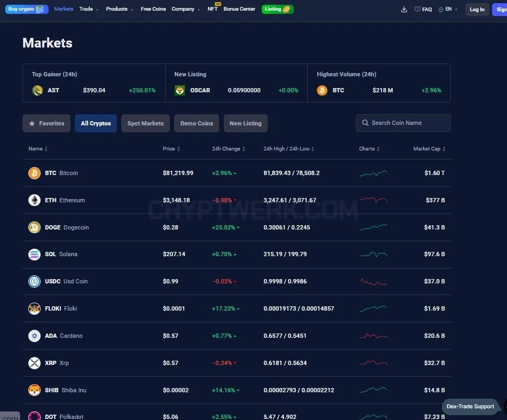Switch to the Favorites tab
The image size is (507, 420).
(x=46, y=123)
